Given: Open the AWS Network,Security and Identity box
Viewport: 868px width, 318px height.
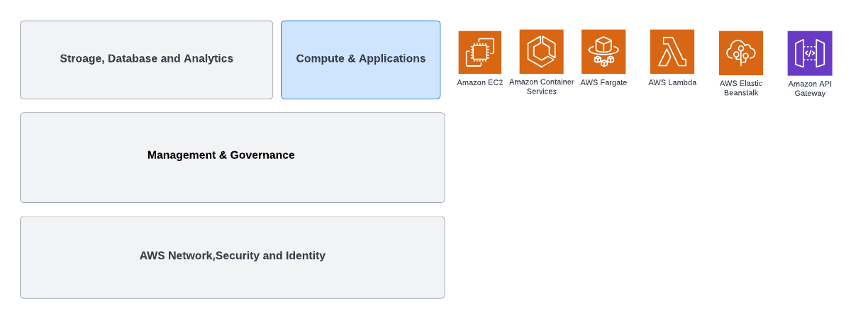Looking at the screenshot, I should [x=232, y=258].
